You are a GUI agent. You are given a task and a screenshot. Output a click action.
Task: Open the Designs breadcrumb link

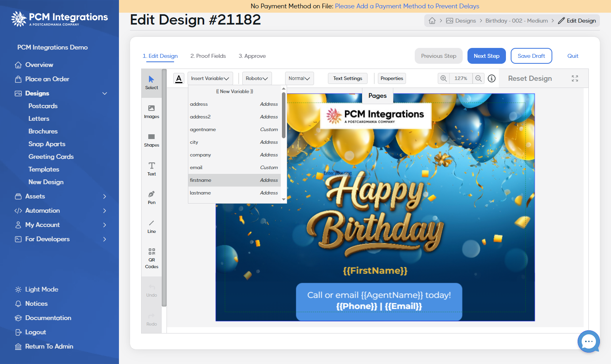click(461, 21)
